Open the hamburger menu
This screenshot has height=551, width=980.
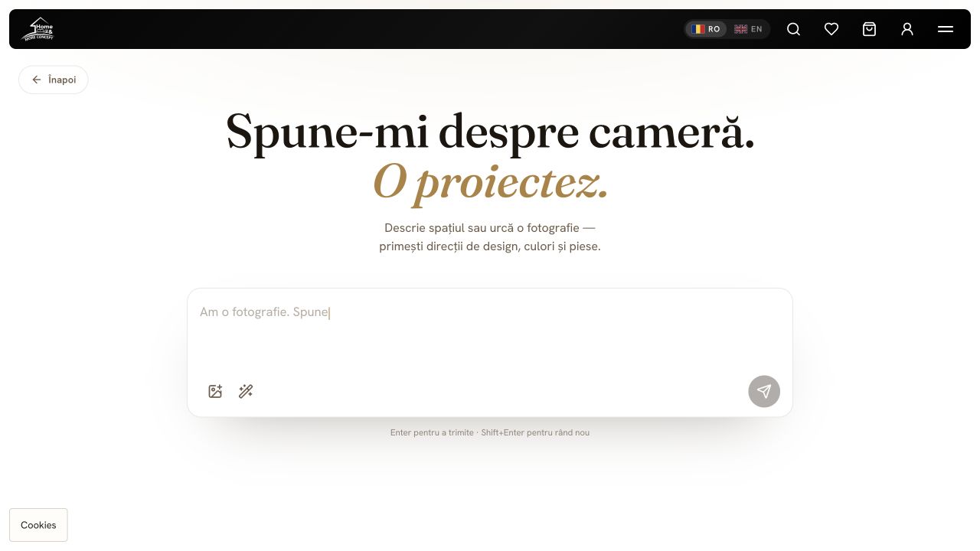(946, 29)
